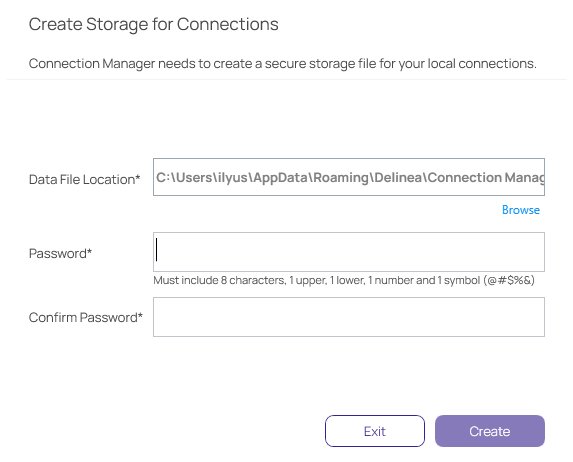573x462 pixels.
Task: Select the 'Create Storage for Connections' heading
Action: pyautogui.click(x=153, y=24)
